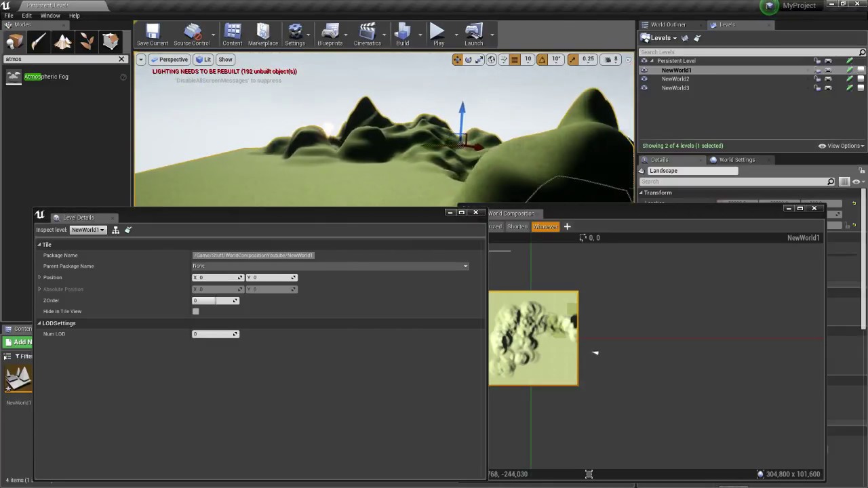The image size is (868, 488).
Task: Toggle visibility eye for NewWorld3 level
Action: 644,88
